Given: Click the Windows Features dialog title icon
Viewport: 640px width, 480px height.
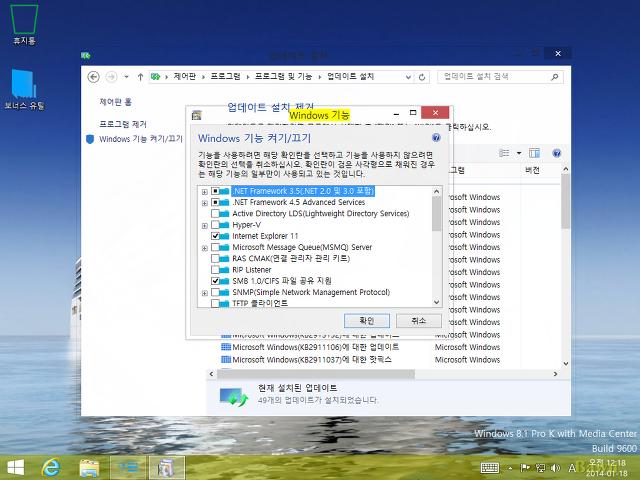Looking at the screenshot, I should point(197,115).
